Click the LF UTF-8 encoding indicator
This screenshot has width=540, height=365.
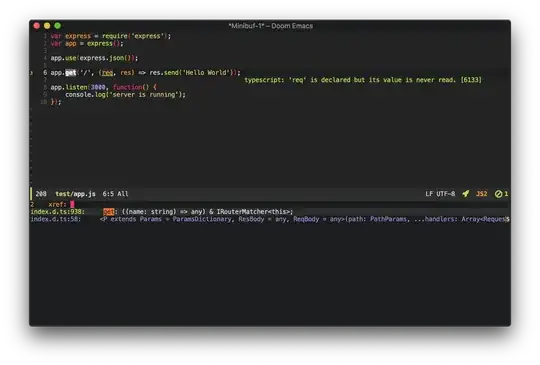pos(440,194)
